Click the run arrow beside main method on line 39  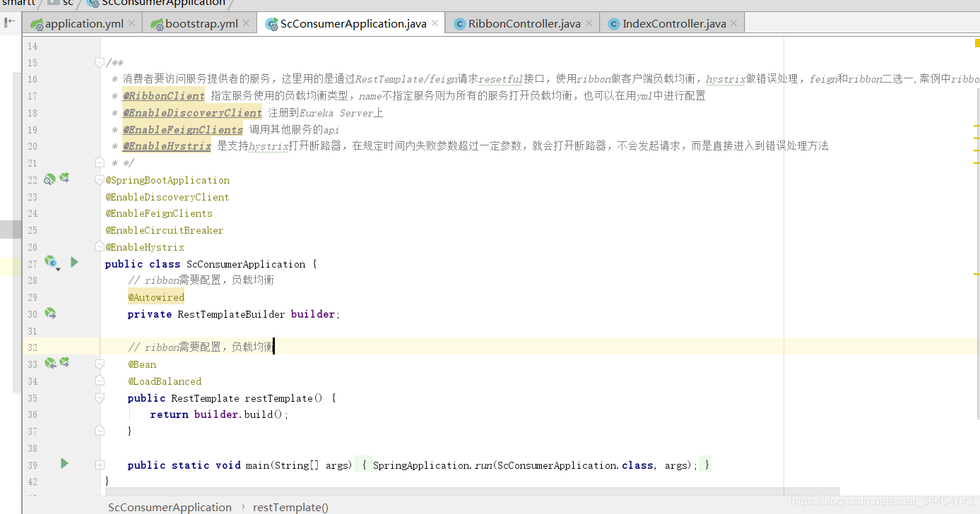tap(64, 463)
